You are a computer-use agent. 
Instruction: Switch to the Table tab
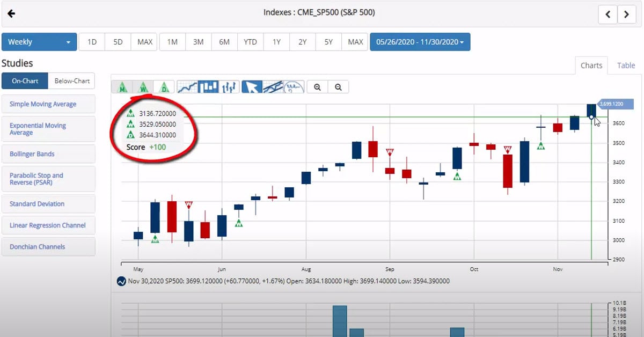(626, 65)
